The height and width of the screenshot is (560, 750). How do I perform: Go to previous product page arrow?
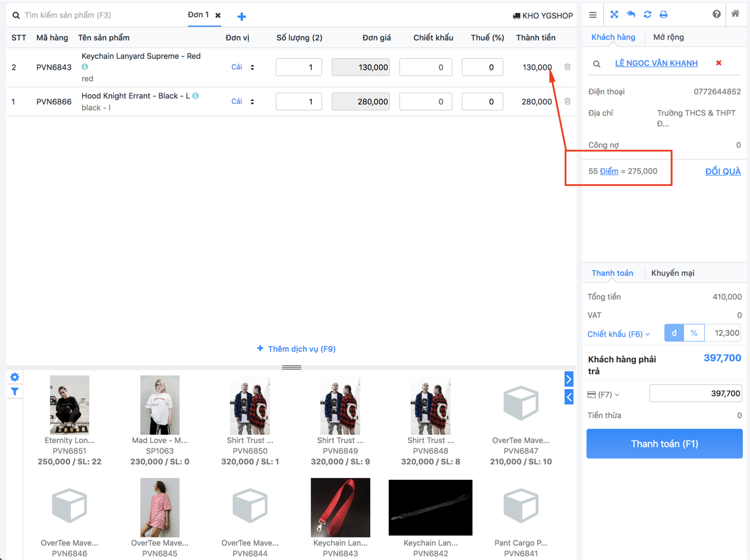[x=569, y=397]
